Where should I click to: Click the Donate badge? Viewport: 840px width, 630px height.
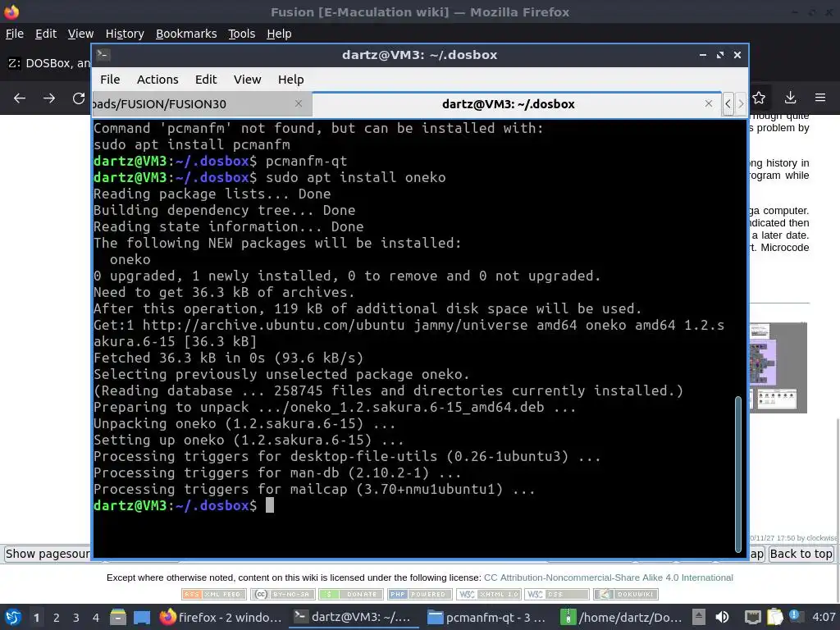351,594
